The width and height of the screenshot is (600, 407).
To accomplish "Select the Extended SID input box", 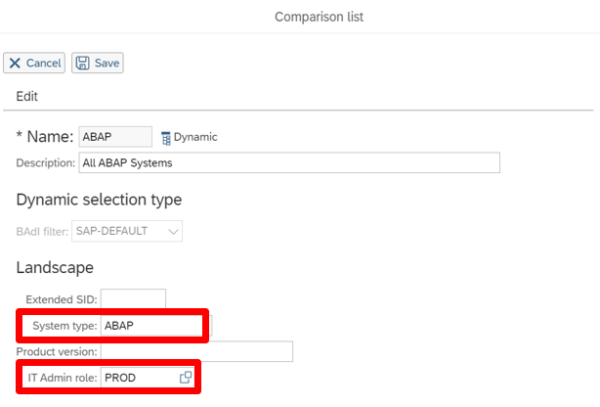I will (133, 299).
